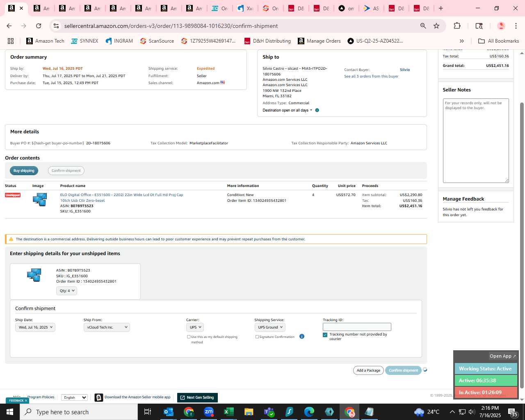
Task: Open the Program Policies footer link
Action: (41, 397)
